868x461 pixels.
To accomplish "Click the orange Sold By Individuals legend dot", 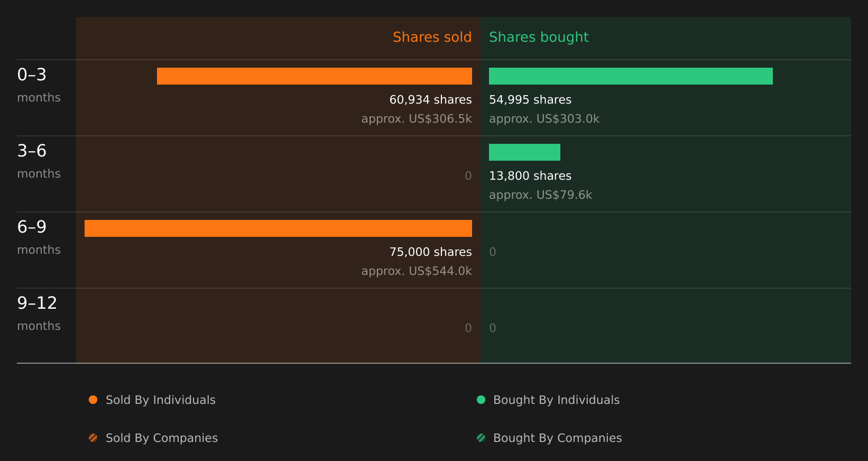I will coord(93,400).
